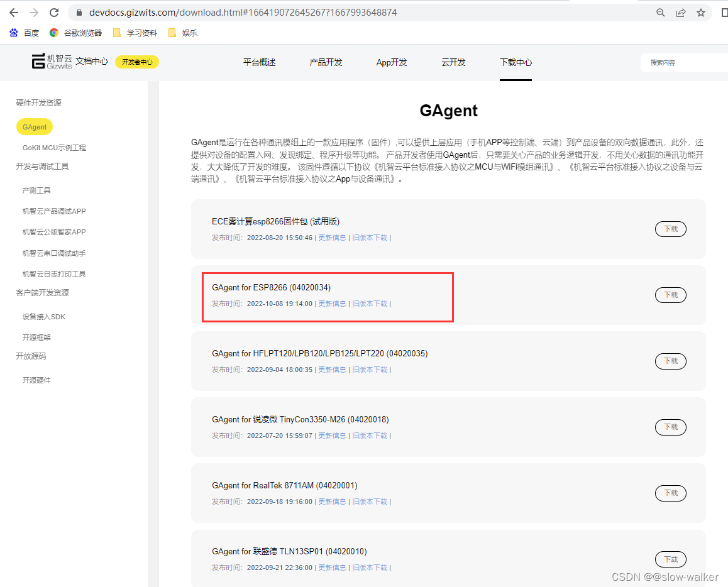Click the browser forward arrow
The image size is (728, 587).
point(34,13)
